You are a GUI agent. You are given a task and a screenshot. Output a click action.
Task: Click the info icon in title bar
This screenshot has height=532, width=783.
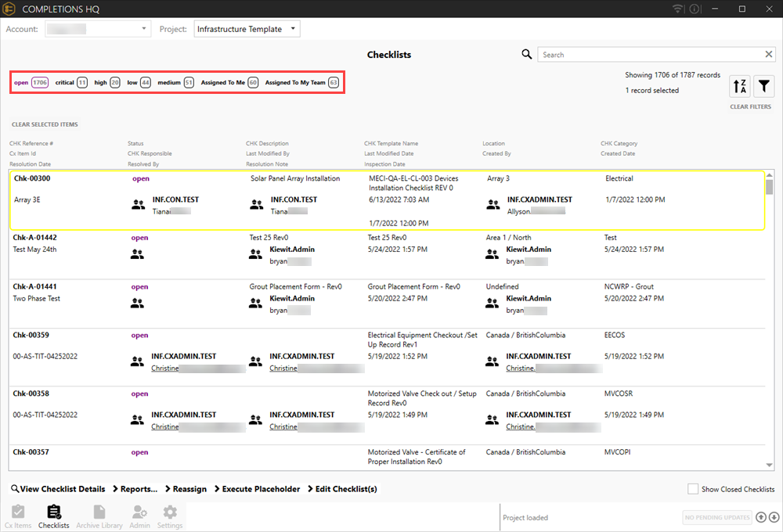coord(695,9)
